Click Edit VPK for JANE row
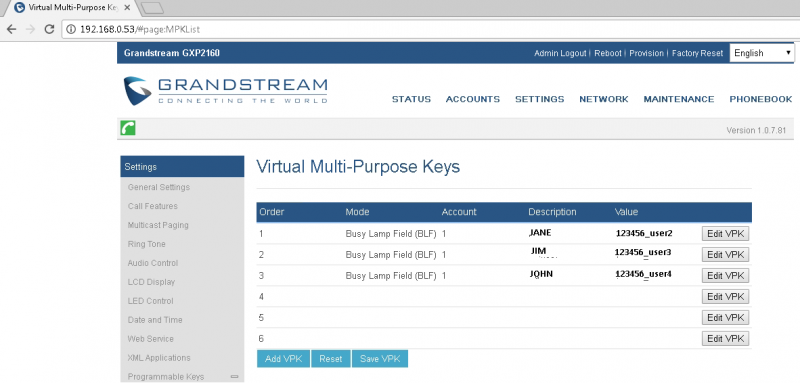Viewport: 800px width, 383px height. [726, 234]
